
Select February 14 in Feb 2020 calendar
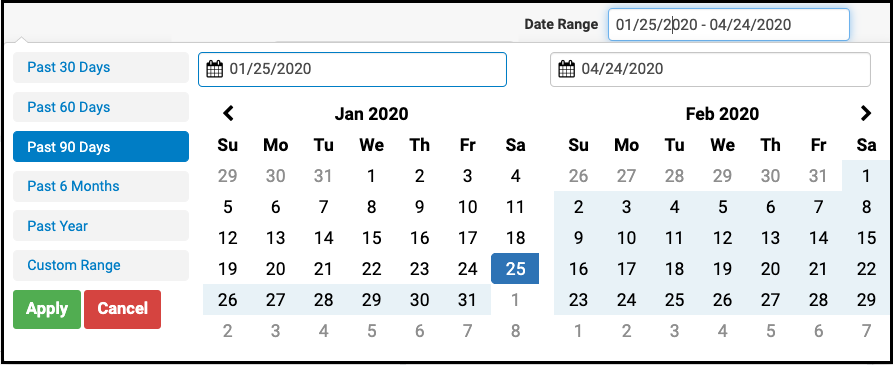click(818, 237)
